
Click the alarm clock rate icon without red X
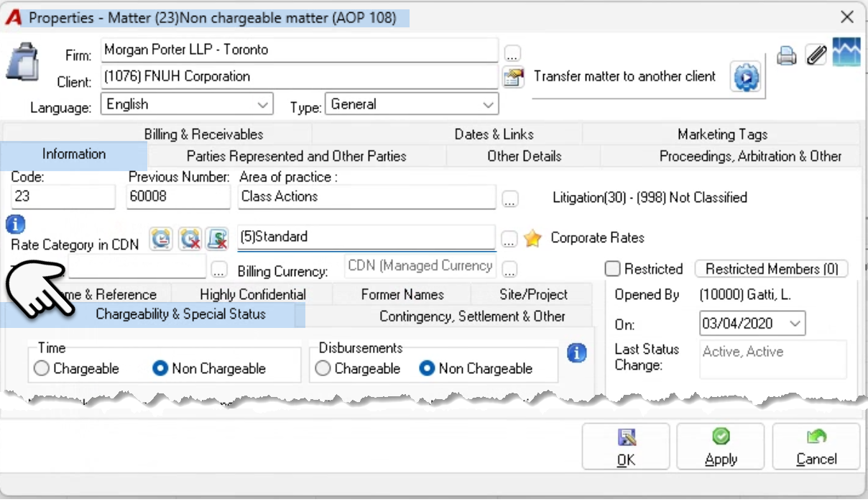161,239
